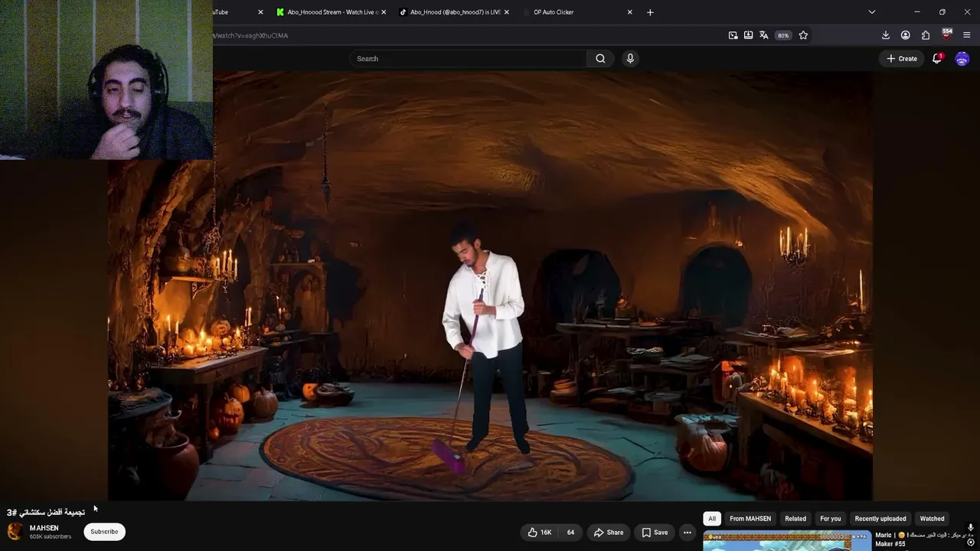Click the ad blocker icon showing 554
The height and width of the screenshot is (551, 980).
[x=946, y=34]
